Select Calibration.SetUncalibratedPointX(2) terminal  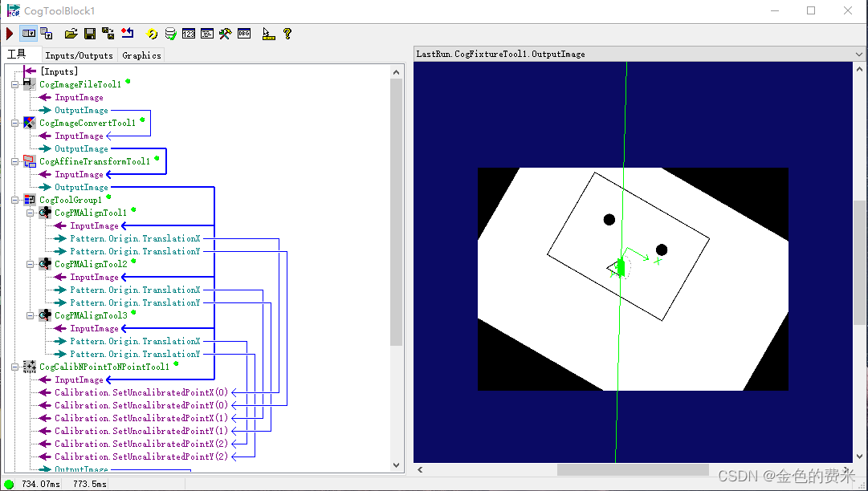click(x=141, y=444)
